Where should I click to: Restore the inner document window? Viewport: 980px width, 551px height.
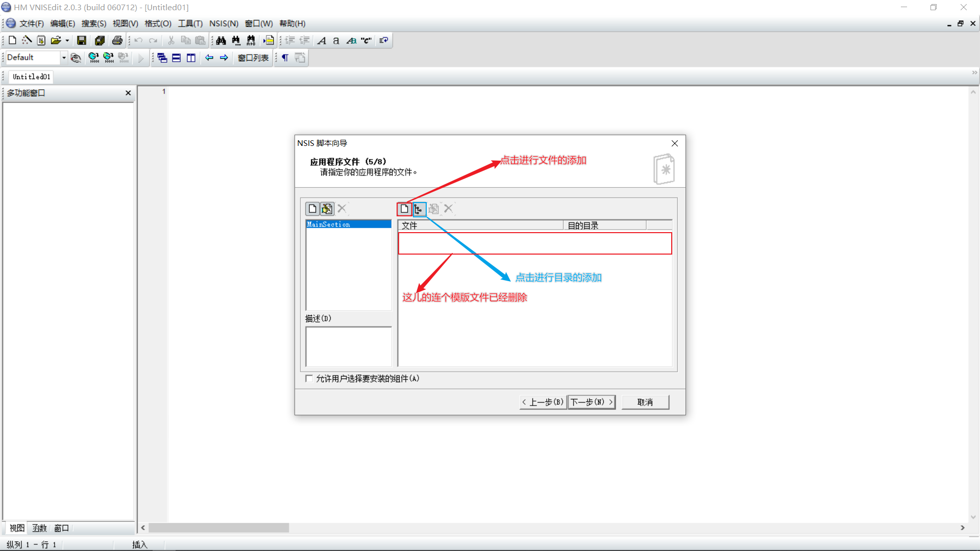960,23
